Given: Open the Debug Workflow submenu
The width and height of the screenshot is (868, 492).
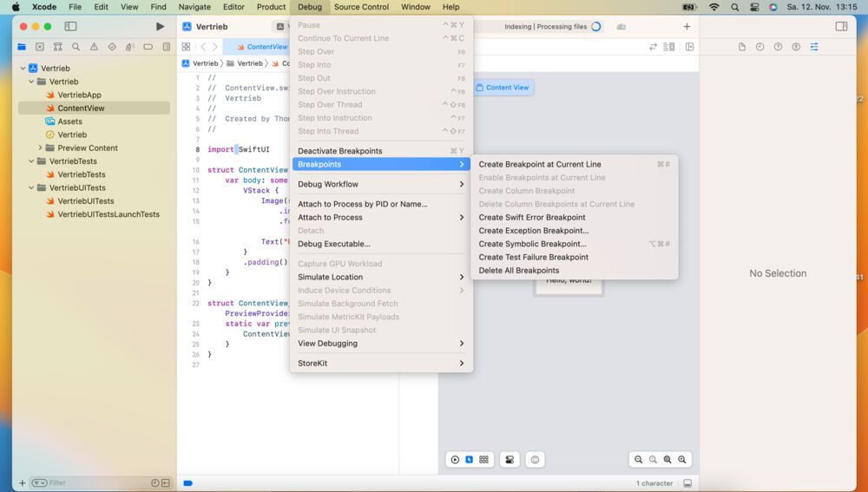Looking at the screenshot, I should click(x=381, y=184).
